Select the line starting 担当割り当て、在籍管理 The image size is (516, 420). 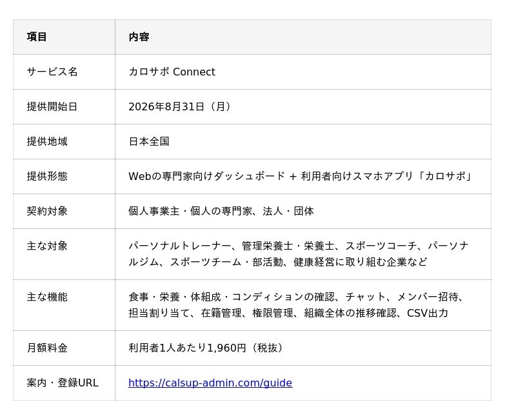pyautogui.click(x=288, y=313)
